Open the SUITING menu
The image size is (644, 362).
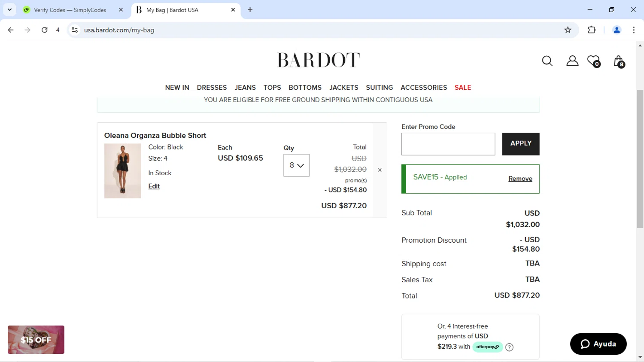point(379,88)
